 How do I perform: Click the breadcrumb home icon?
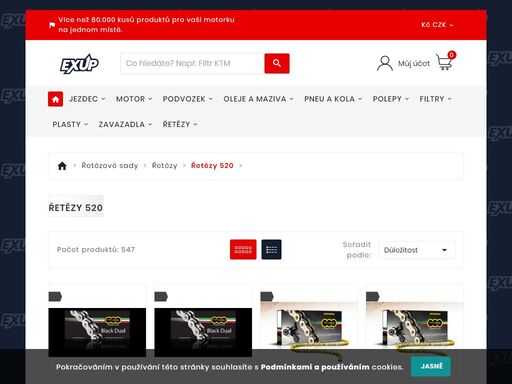click(x=62, y=166)
